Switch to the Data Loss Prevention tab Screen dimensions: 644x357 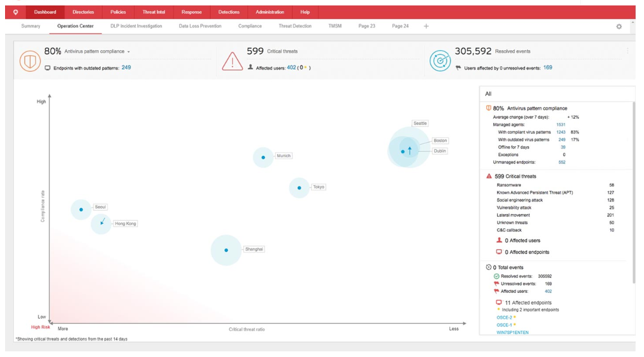coord(200,25)
